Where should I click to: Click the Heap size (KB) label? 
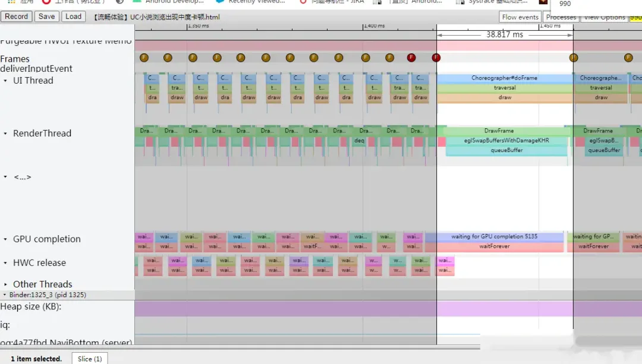(x=31, y=306)
